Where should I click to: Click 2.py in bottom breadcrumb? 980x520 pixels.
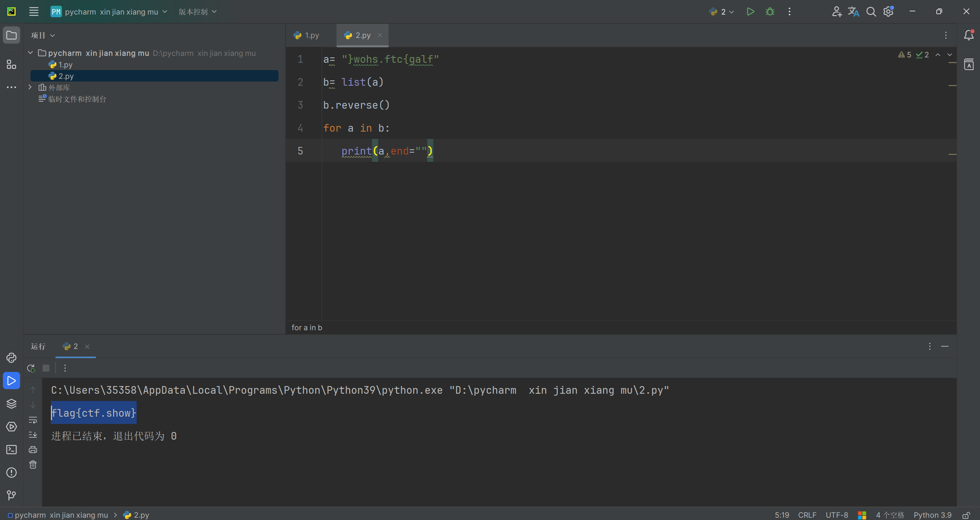coord(136,515)
